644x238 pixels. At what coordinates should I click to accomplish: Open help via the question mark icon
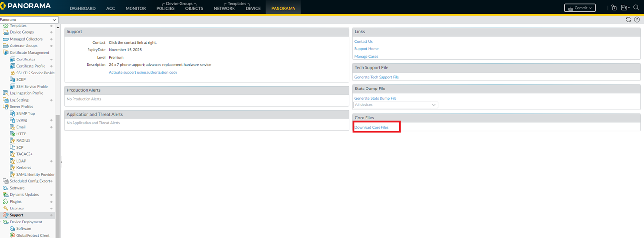(637, 20)
